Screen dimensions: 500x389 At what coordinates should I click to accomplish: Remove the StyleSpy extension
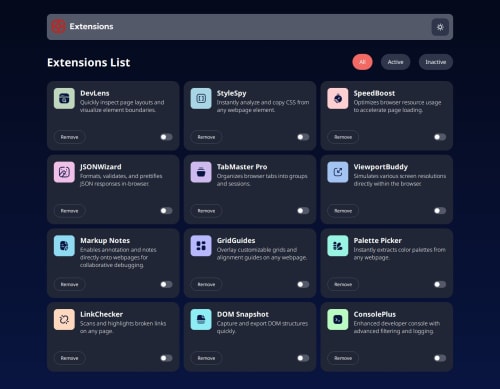click(x=206, y=137)
